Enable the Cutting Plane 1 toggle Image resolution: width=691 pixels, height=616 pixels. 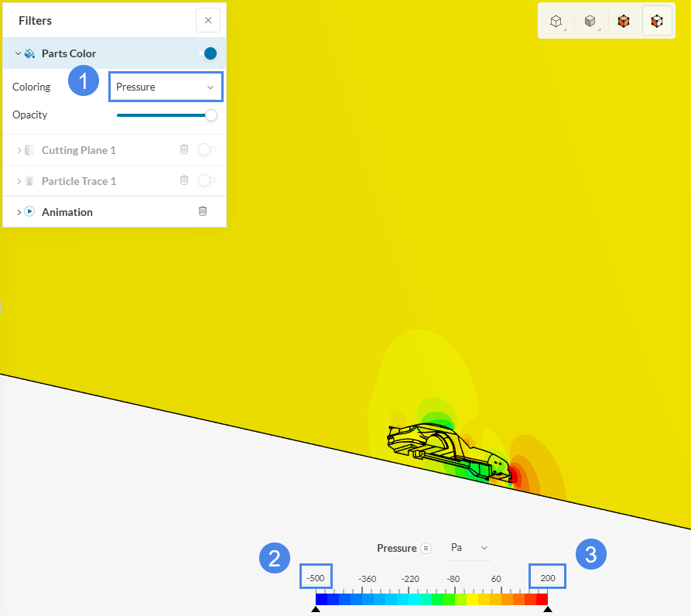[x=207, y=149]
